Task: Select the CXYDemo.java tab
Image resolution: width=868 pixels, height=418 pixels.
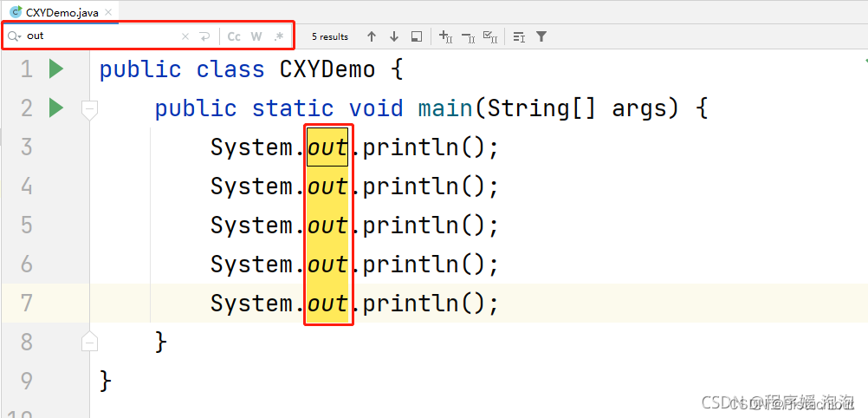Action: point(62,12)
